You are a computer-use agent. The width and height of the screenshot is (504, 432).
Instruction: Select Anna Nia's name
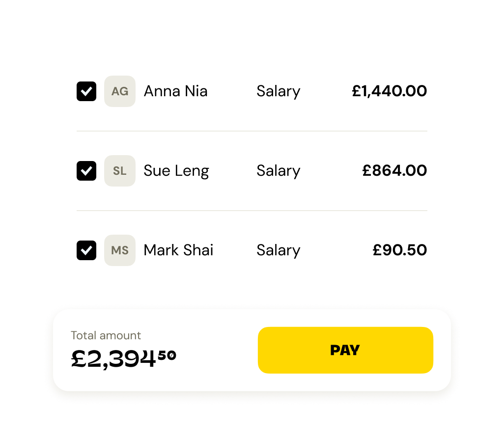point(175,91)
